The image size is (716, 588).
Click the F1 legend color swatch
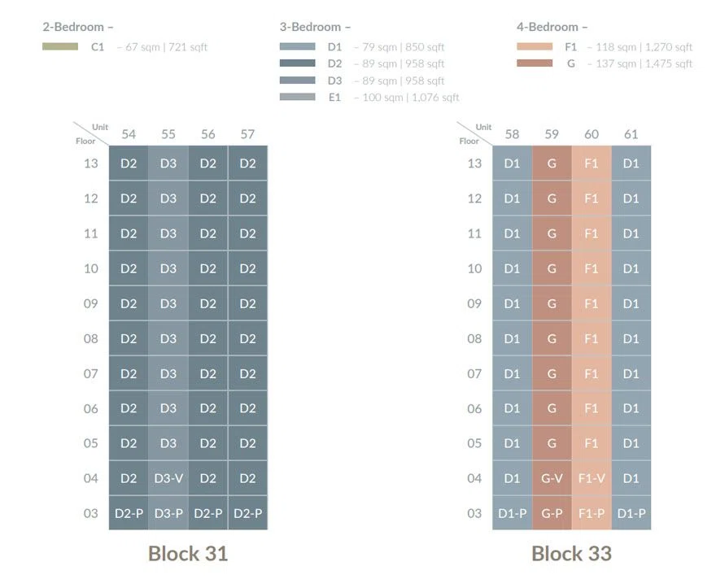pos(535,46)
